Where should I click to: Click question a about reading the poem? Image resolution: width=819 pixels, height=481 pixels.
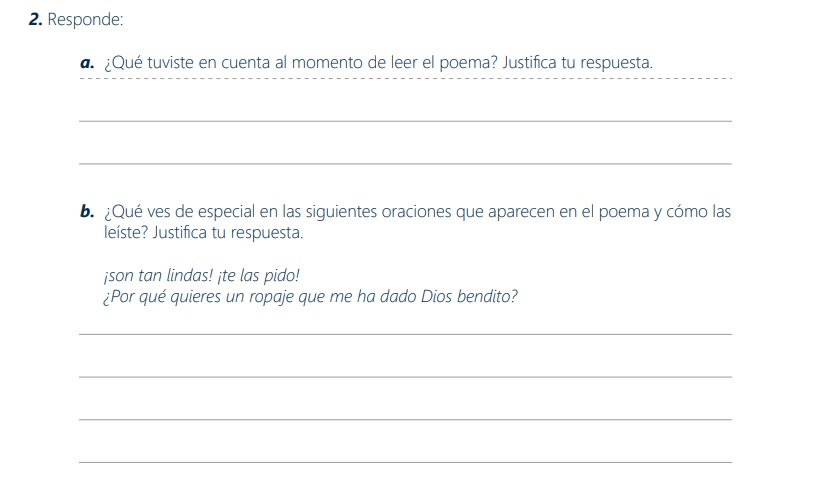(x=378, y=63)
